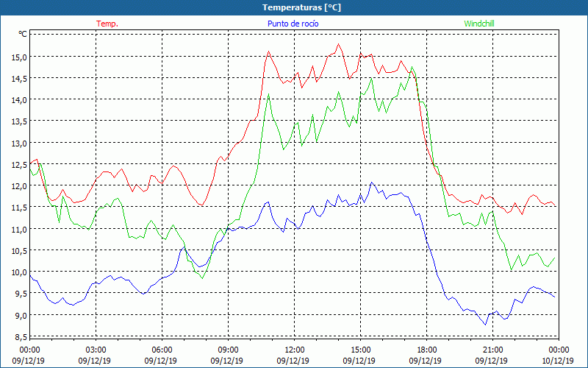Click the 03:00 time axis label
Viewport: 588px width, 368px height.
pyautogui.click(x=96, y=350)
